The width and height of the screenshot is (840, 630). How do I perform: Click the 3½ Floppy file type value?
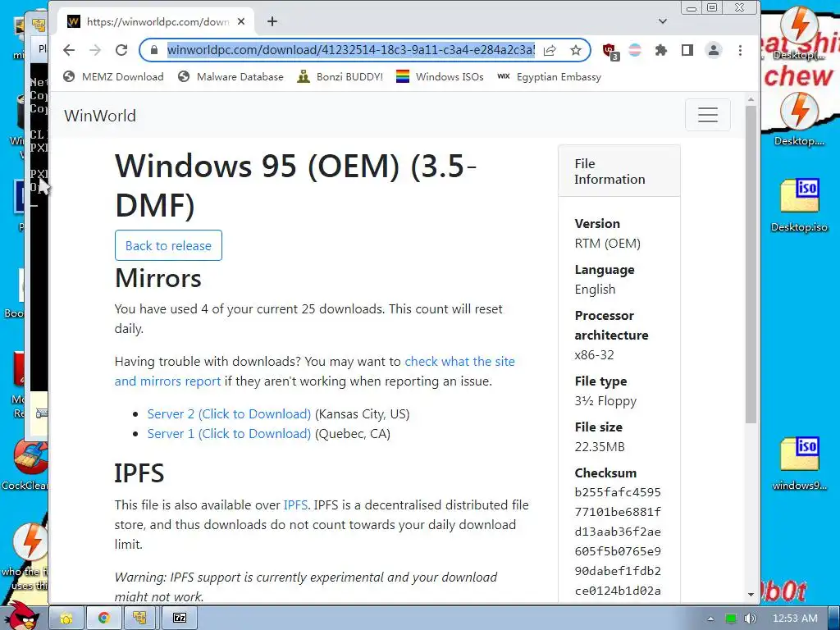pos(605,401)
